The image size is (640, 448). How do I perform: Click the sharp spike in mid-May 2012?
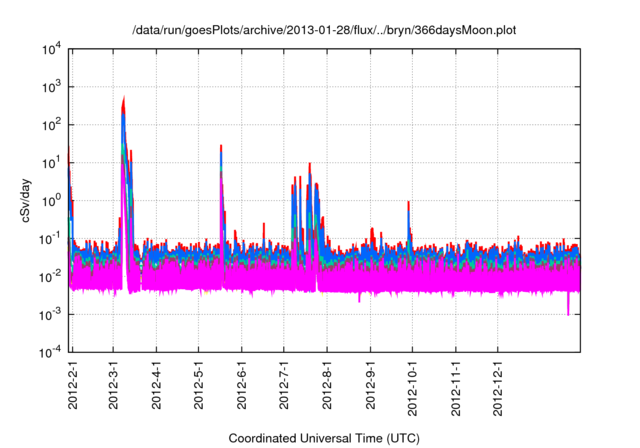tap(221, 147)
